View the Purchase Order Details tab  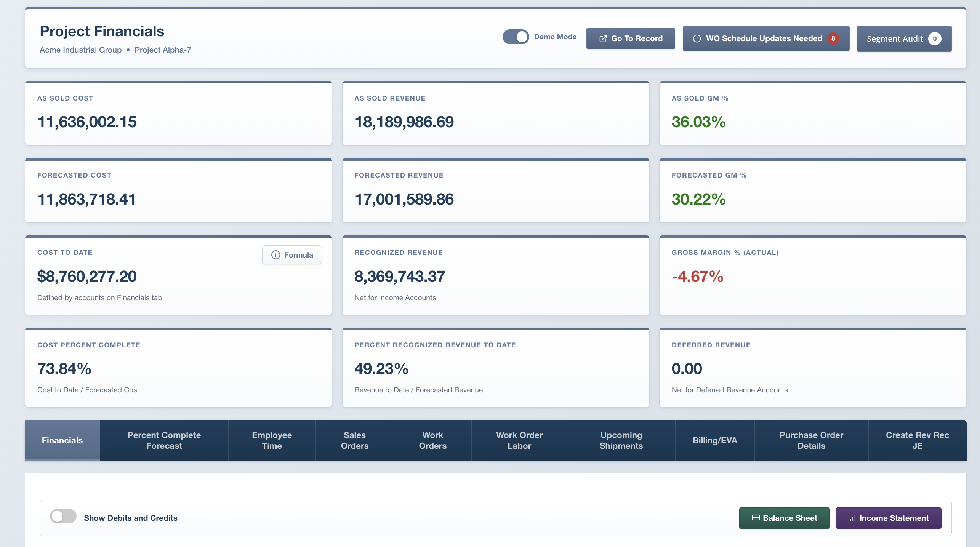pyautogui.click(x=811, y=440)
